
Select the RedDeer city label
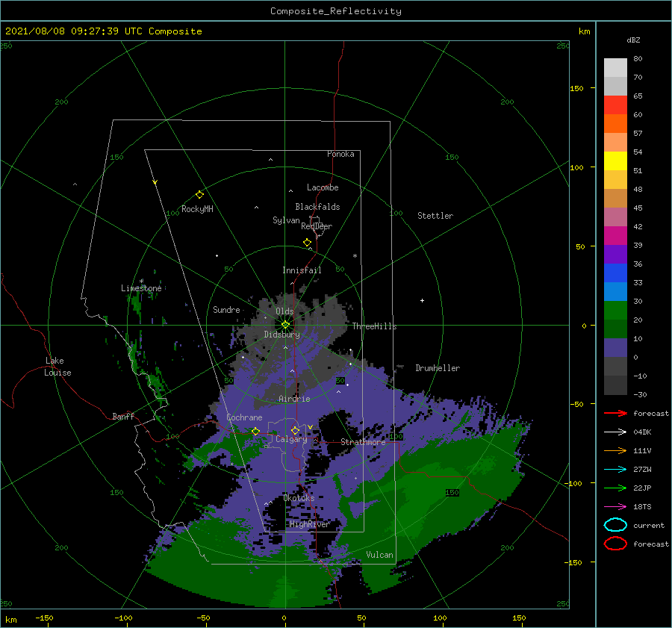(317, 226)
